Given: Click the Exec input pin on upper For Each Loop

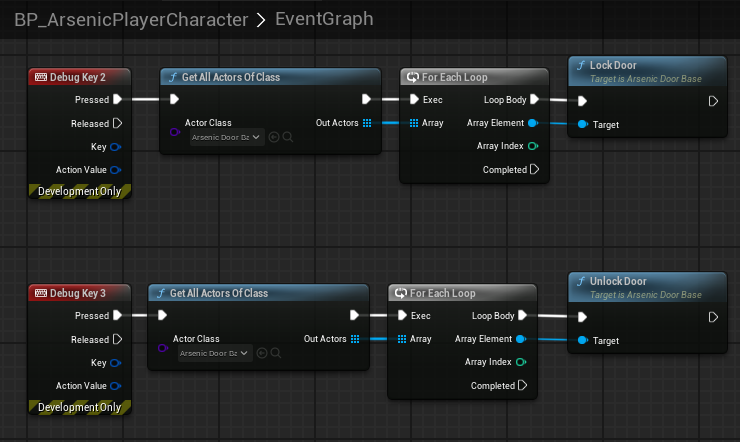Looking at the screenshot, I should coord(414,100).
